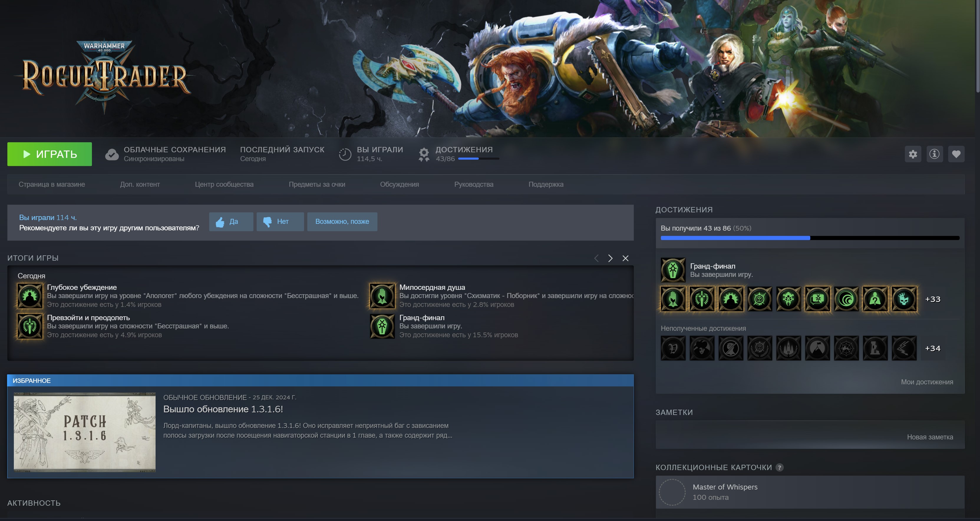This screenshot has width=980, height=521.
Task: Click the Глубокое убеждение achievement icon
Action: [x=30, y=296]
